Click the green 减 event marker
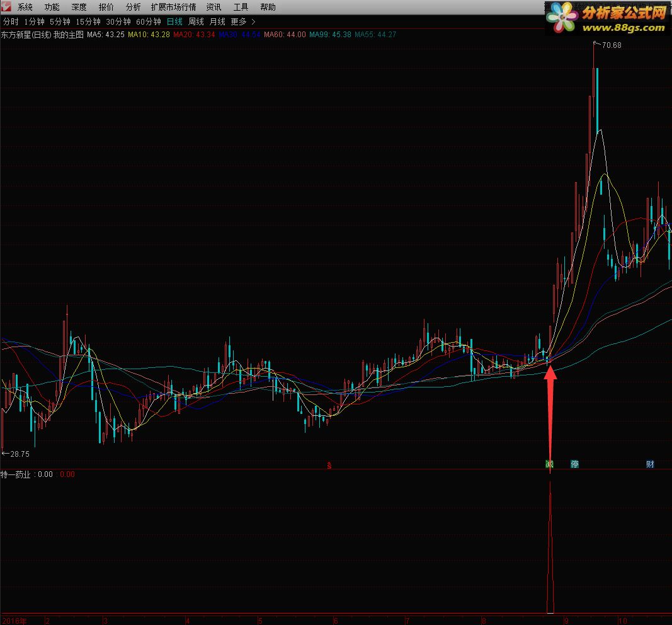The image size is (672, 625). tap(549, 464)
